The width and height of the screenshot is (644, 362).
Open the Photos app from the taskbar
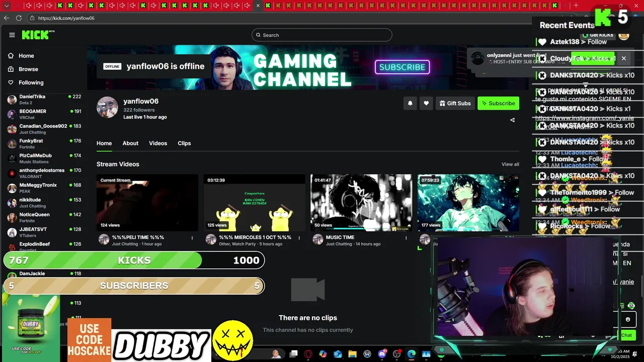coord(426,354)
